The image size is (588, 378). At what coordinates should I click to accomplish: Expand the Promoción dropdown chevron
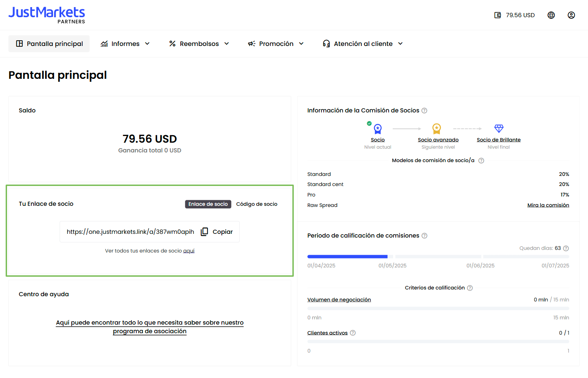pyautogui.click(x=301, y=44)
